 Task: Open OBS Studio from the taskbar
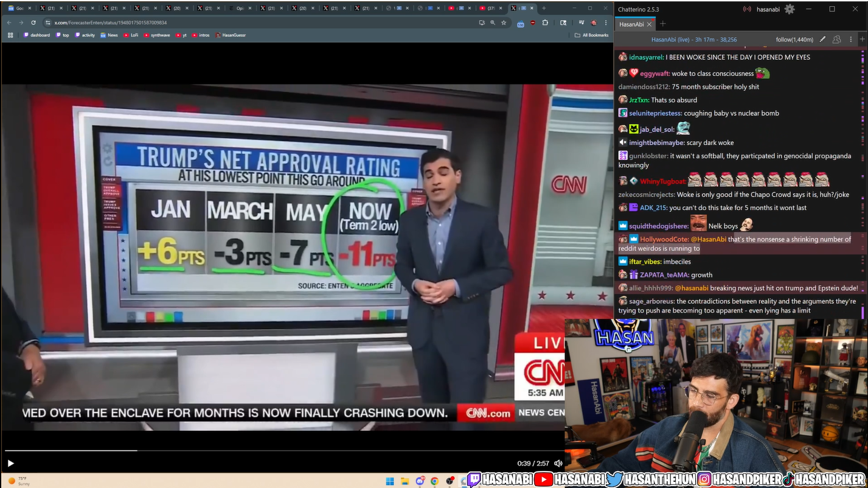point(450,481)
